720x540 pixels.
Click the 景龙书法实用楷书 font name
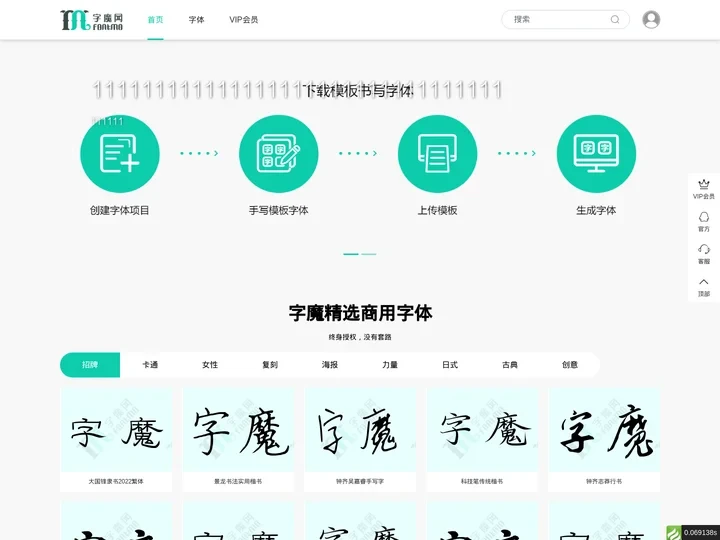click(238, 482)
